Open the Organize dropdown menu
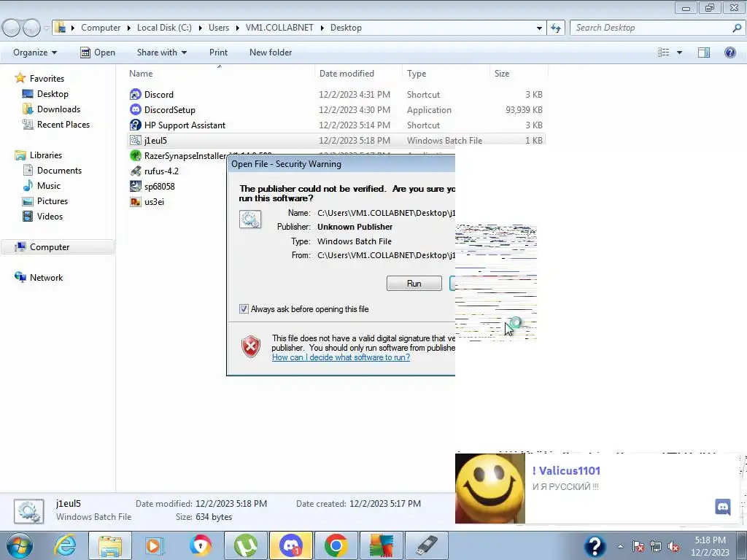This screenshot has width=747, height=560. (x=35, y=52)
